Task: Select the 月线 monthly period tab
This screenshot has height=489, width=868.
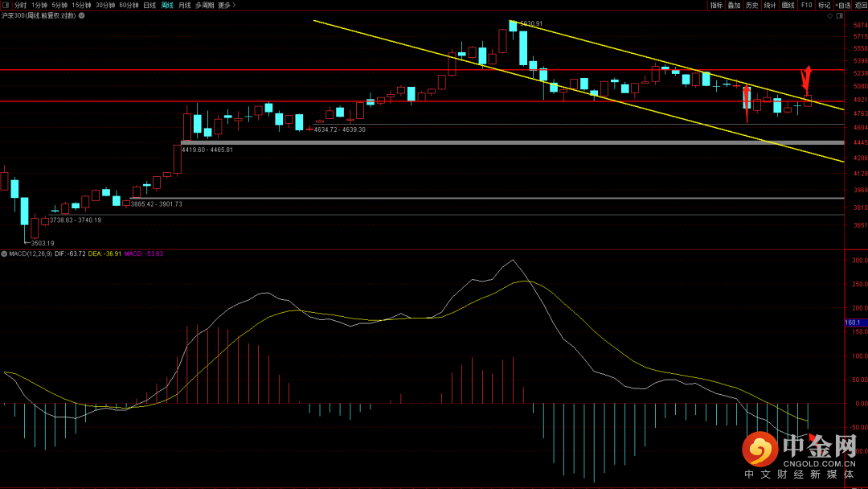Action: [x=185, y=5]
